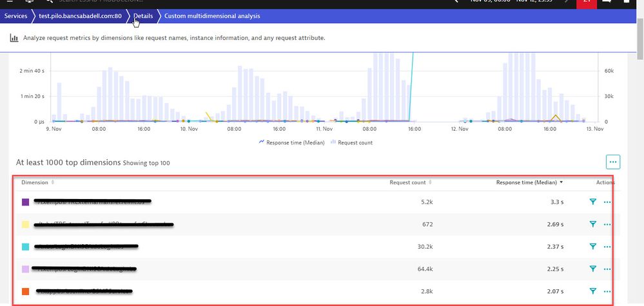Screen dimensions: 644x306
Task: Select the 672 request count value
Action: 427,224
